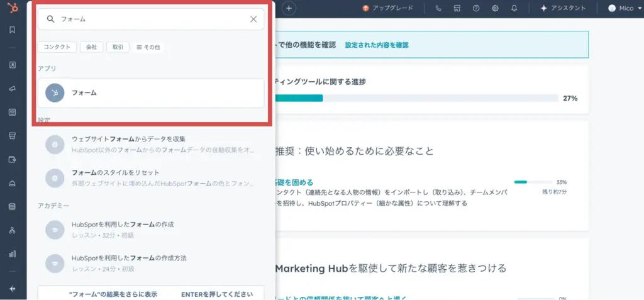Click the plus quick-create button
Image resolution: width=644 pixels, height=300 pixels.
289,8
